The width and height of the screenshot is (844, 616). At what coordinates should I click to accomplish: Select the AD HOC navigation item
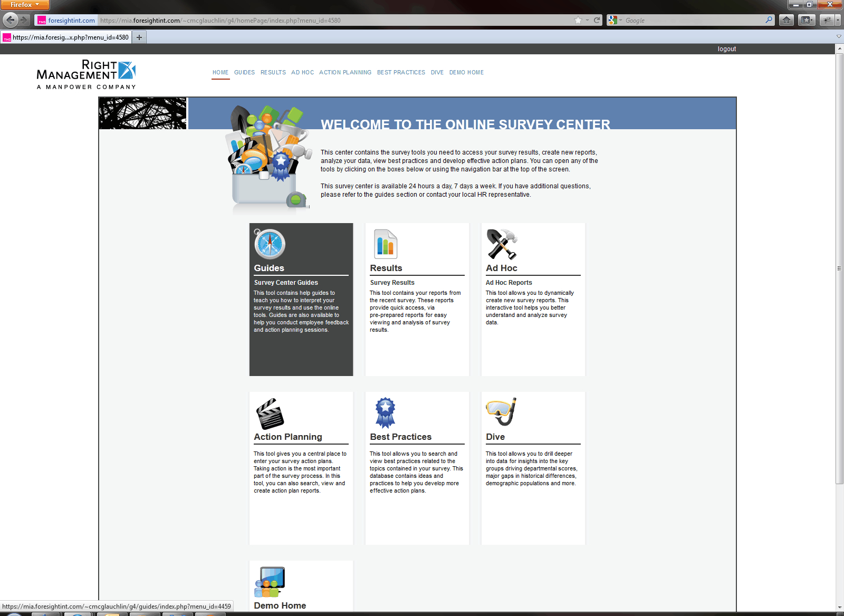[x=303, y=72]
